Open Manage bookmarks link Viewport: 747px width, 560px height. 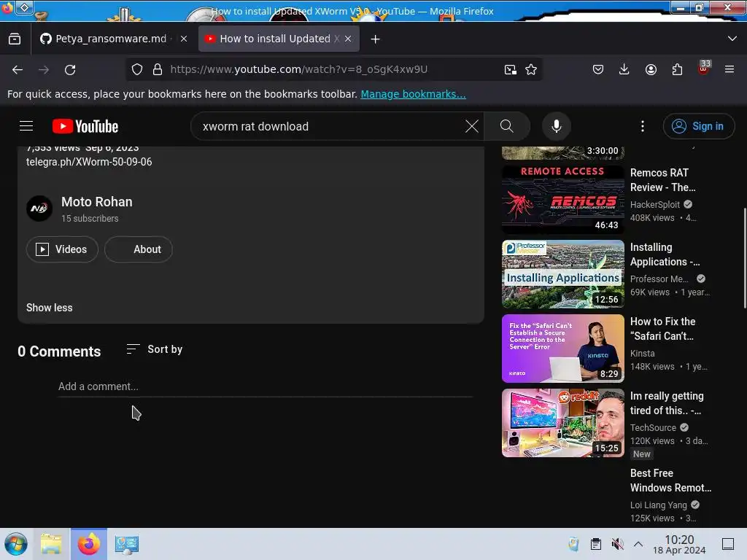coord(413,94)
